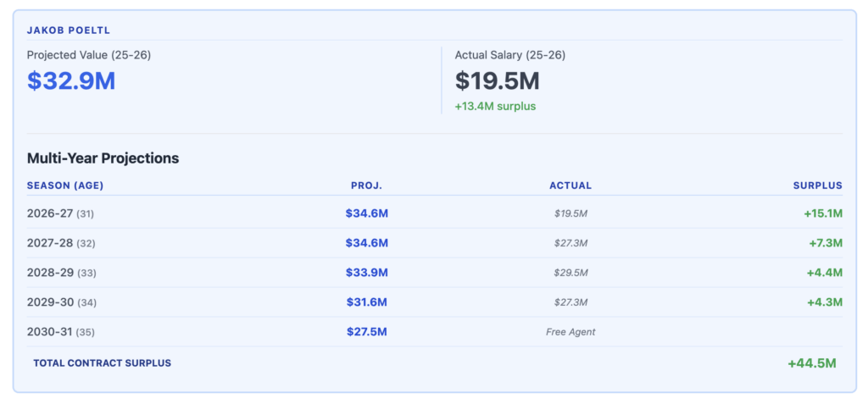The width and height of the screenshot is (868, 404).
Task: Click the +44.5M total surplus value
Action: [x=811, y=363]
